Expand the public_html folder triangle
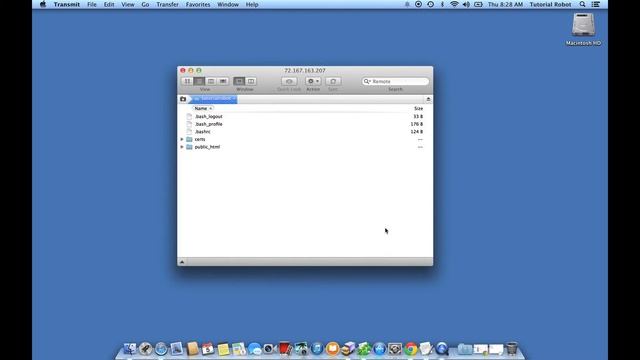Viewport: 640px width, 360px height. tap(182, 147)
